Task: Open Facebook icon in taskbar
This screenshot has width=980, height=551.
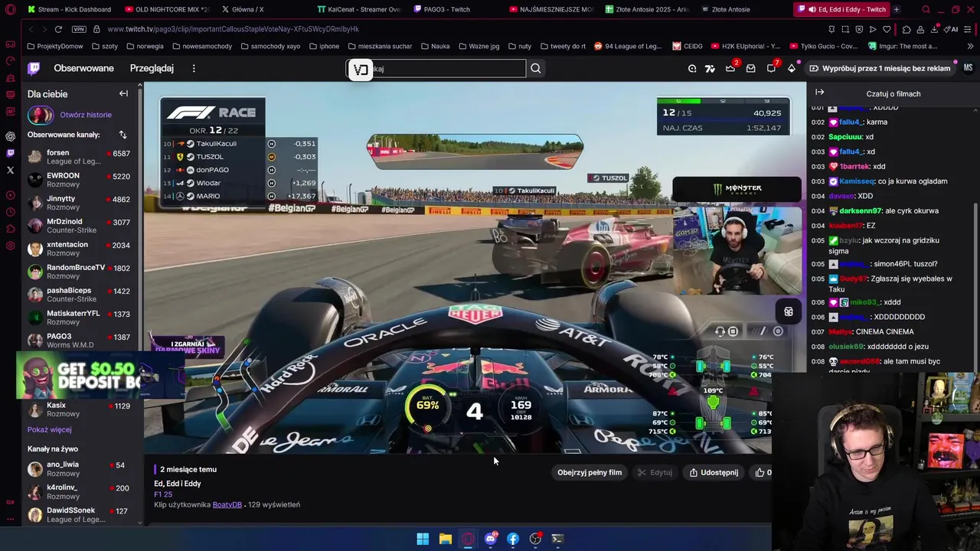Action: click(513, 539)
